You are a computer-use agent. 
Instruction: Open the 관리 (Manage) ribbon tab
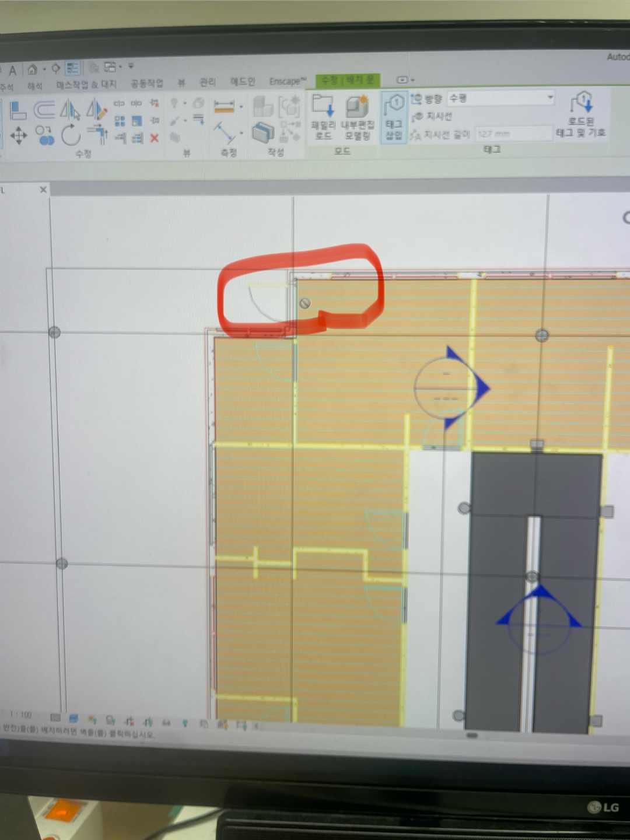pyautogui.click(x=208, y=82)
